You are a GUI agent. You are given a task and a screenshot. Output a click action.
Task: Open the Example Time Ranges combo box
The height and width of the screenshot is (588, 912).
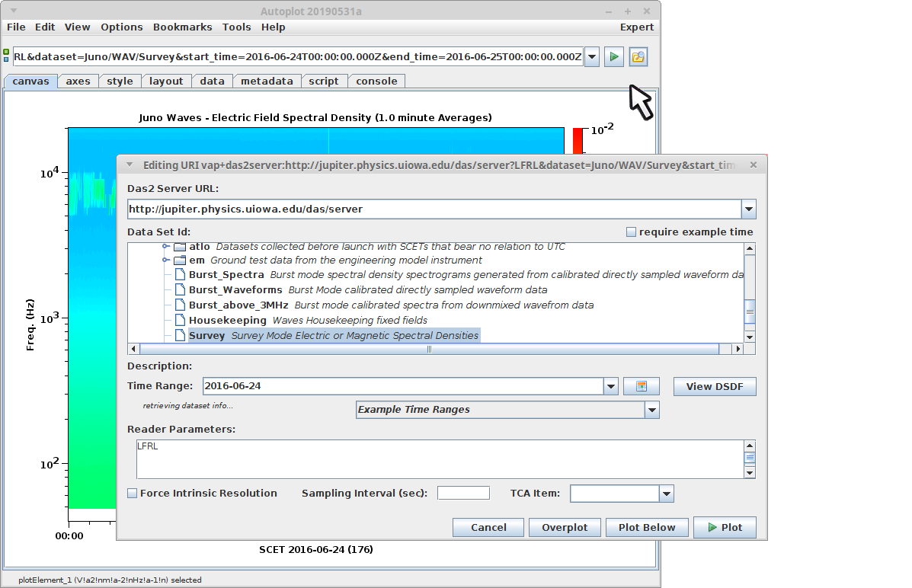coord(507,410)
